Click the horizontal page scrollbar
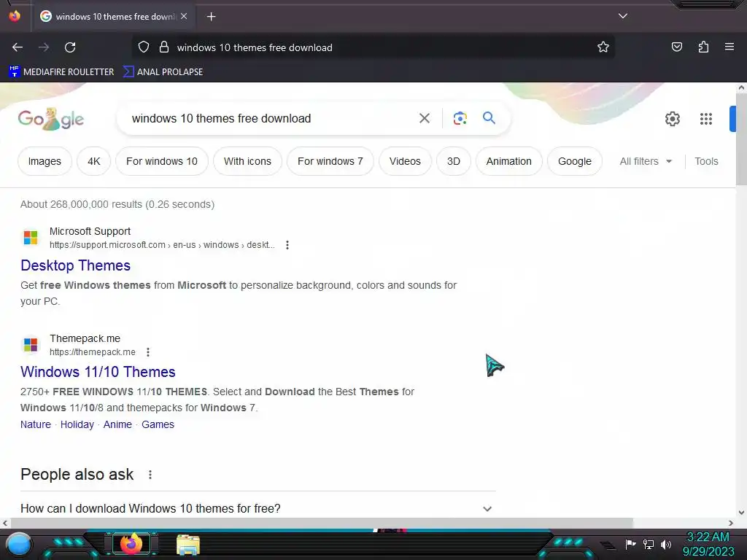Image resolution: width=747 pixels, height=560 pixels. [321, 523]
